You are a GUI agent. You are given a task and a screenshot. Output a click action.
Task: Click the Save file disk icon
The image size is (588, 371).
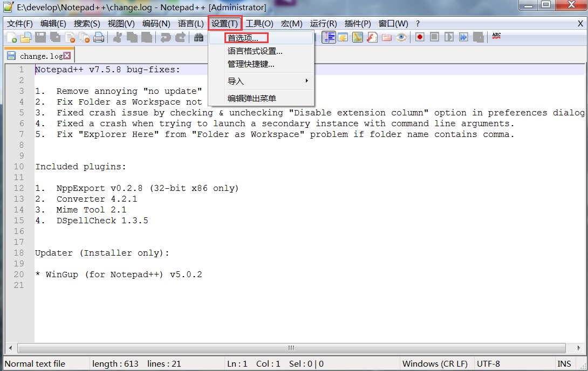(40, 37)
